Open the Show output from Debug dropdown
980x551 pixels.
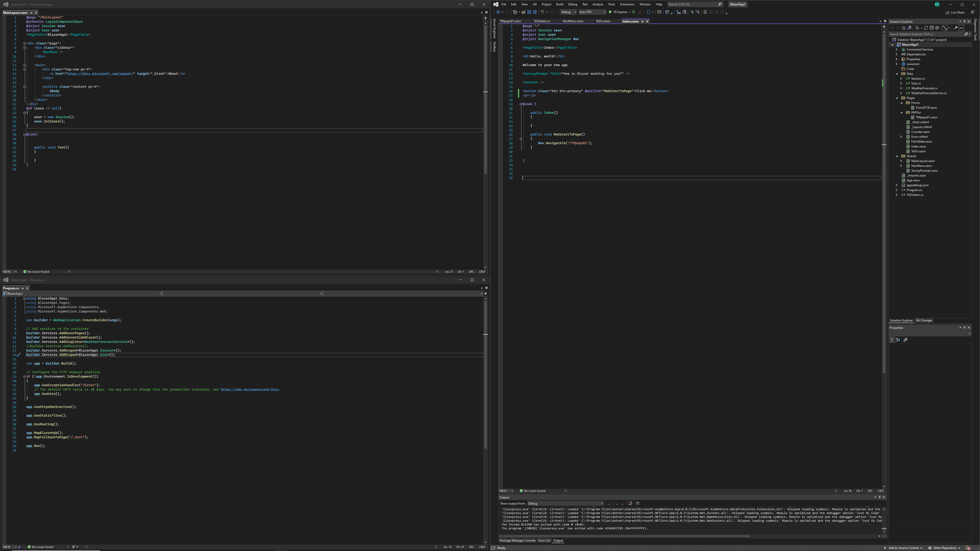565,504
